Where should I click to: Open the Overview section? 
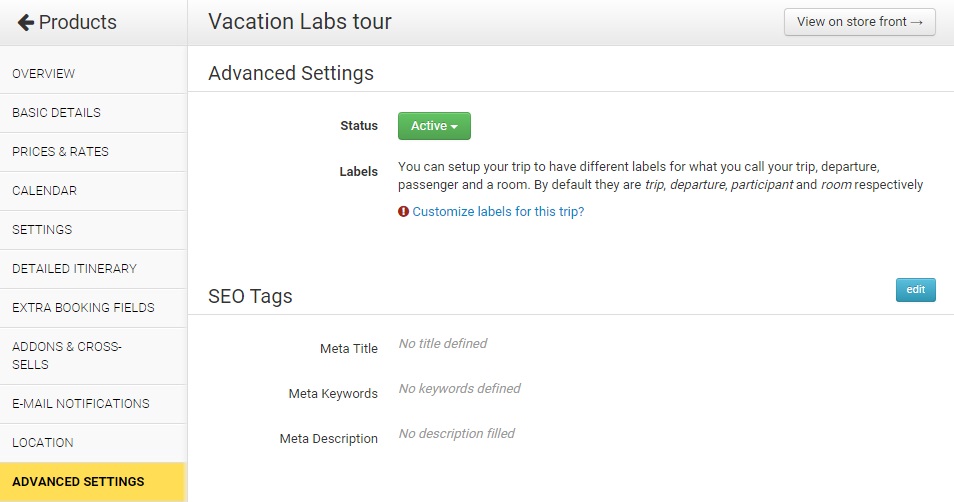[x=44, y=74]
